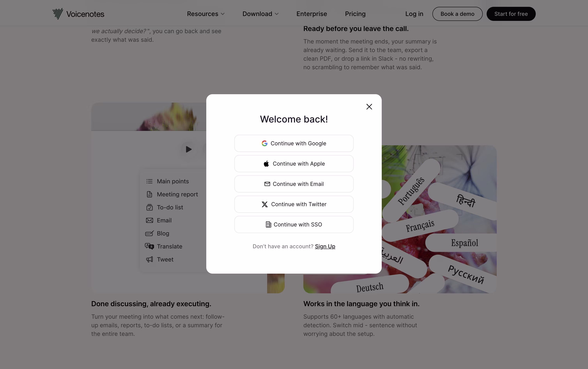Expand the Resources dropdown menu
This screenshot has height=369, width=588.
[206, 14]
